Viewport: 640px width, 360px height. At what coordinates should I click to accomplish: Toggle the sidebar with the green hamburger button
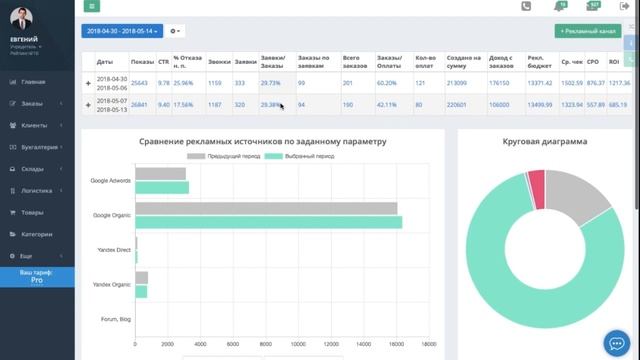[92, 6]
